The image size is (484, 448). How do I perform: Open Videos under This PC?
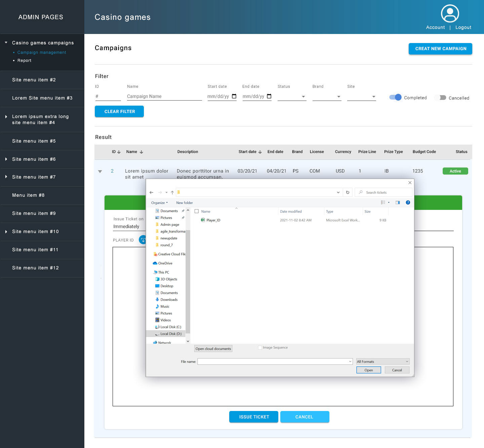pyautogui.click(x=163, y=320)
